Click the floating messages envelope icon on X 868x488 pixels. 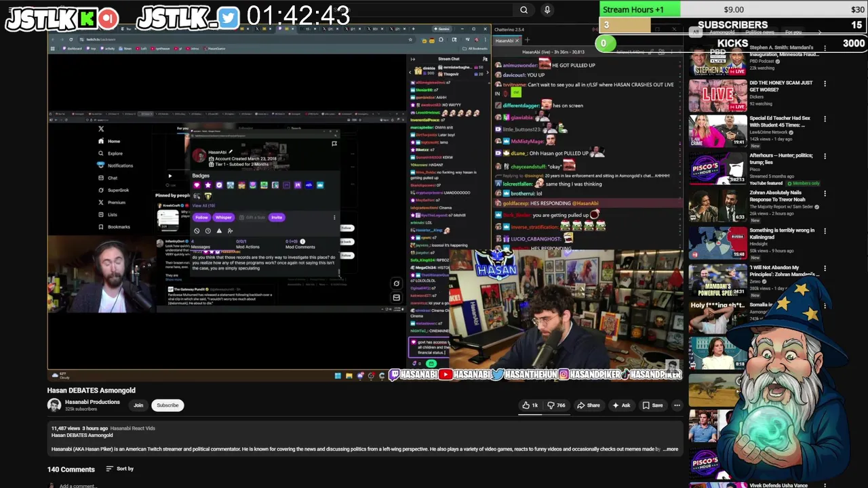click(397, 297)
